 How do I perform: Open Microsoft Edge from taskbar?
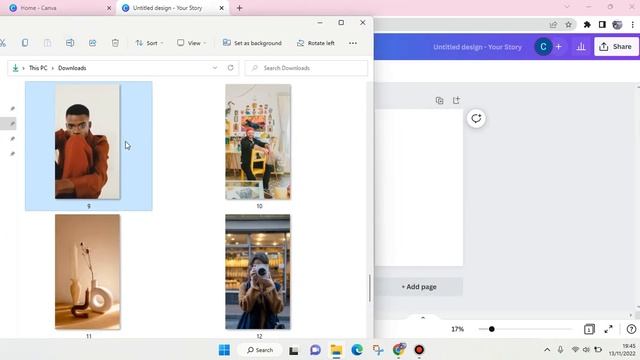[x=357, y=350]
